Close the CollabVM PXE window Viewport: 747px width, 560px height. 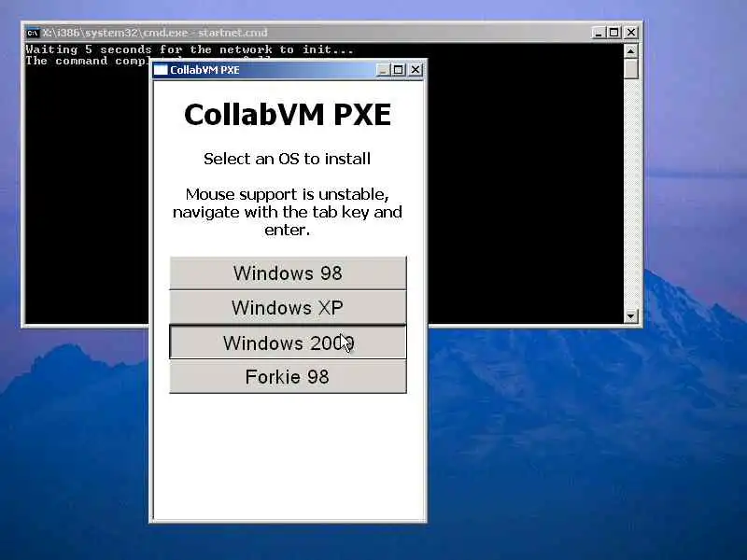pos(416,70)
